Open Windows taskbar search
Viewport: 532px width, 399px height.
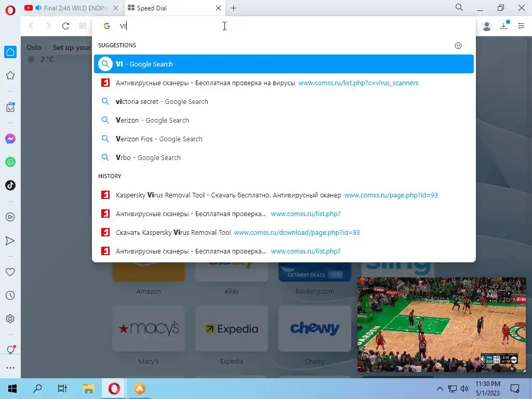(37, 389)
